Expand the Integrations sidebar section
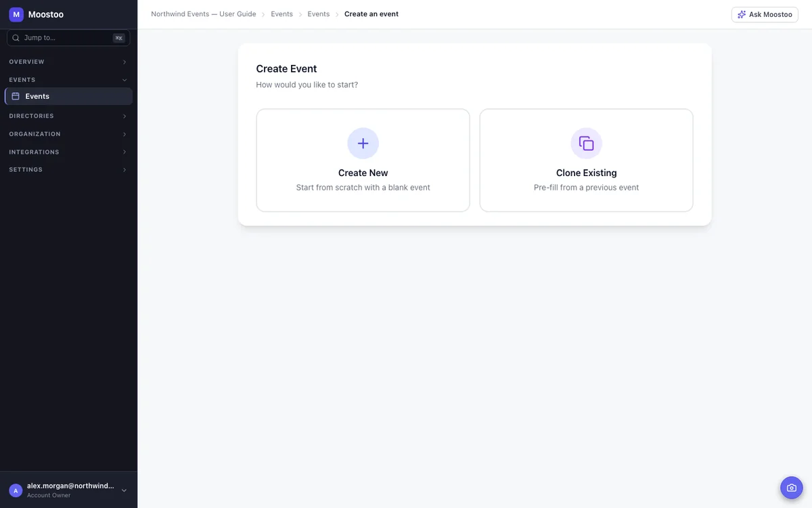Screen dimensions: 812x508 click(x=68, y=152)
